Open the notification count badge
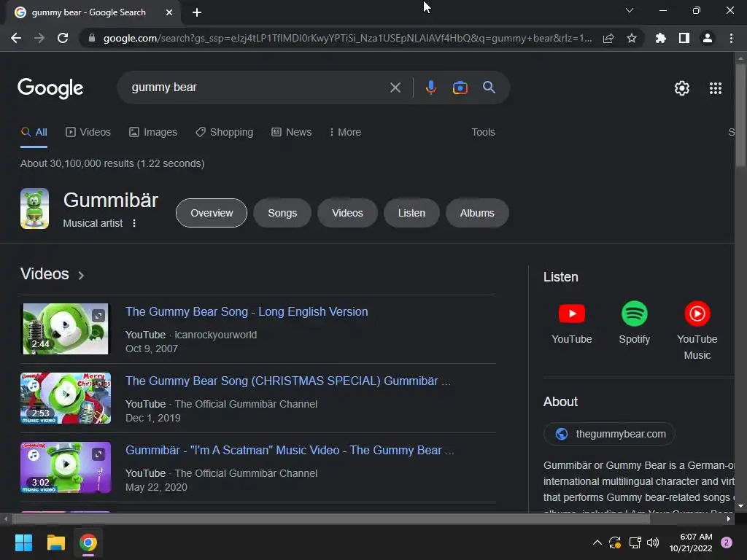Image resolution: width=747 pixels, height=560 pixels. coord(726,542)
